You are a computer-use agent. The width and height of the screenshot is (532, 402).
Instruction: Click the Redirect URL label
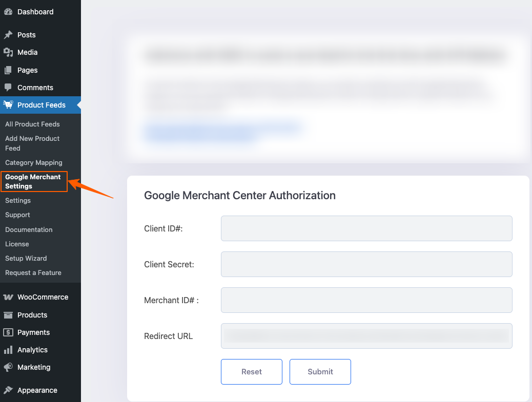(168, 336)
